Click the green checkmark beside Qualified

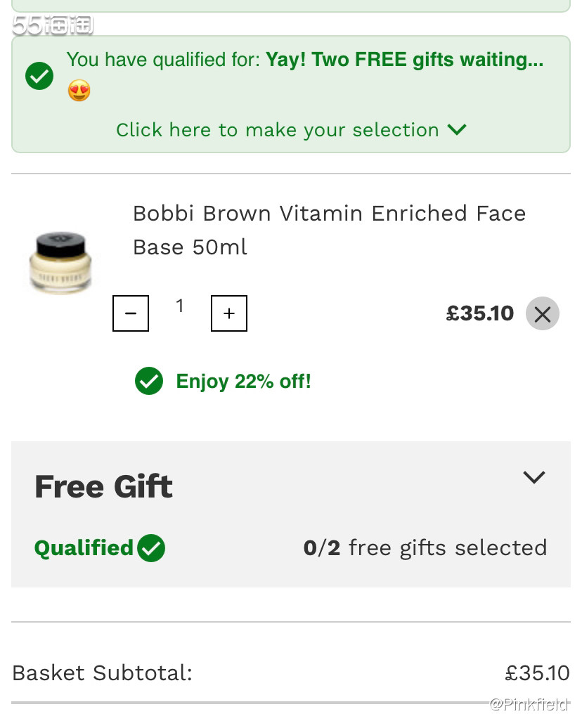click(151, 548)
